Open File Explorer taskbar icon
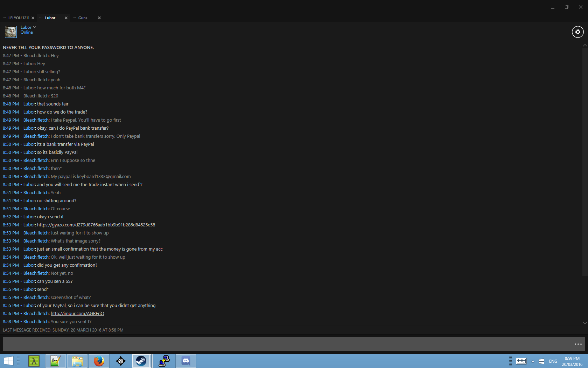Screen dimensions: 588x368 [77, 361]
